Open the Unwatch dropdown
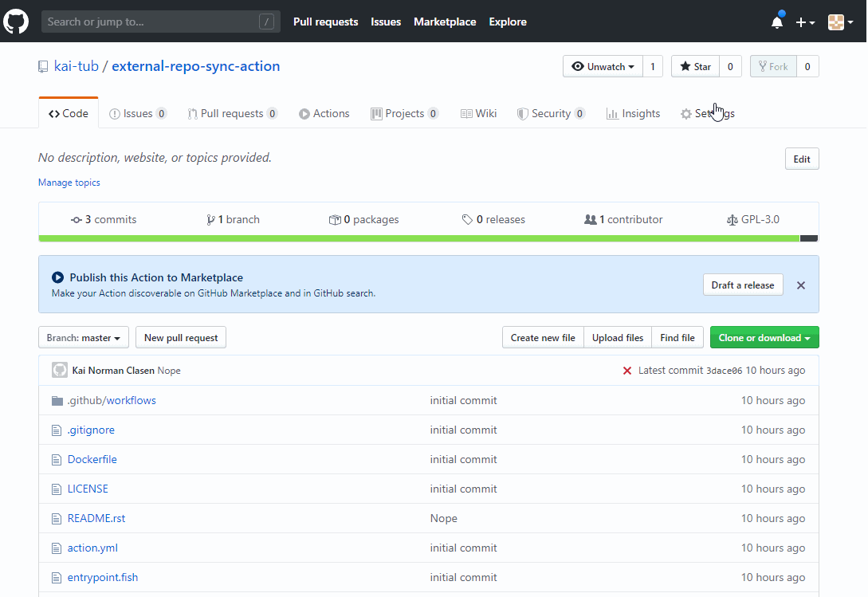 [603, 67]
